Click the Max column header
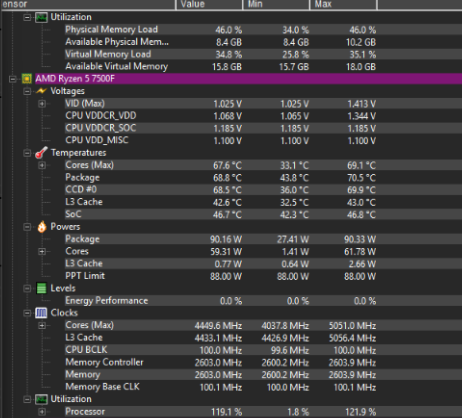 pos(344,5)
